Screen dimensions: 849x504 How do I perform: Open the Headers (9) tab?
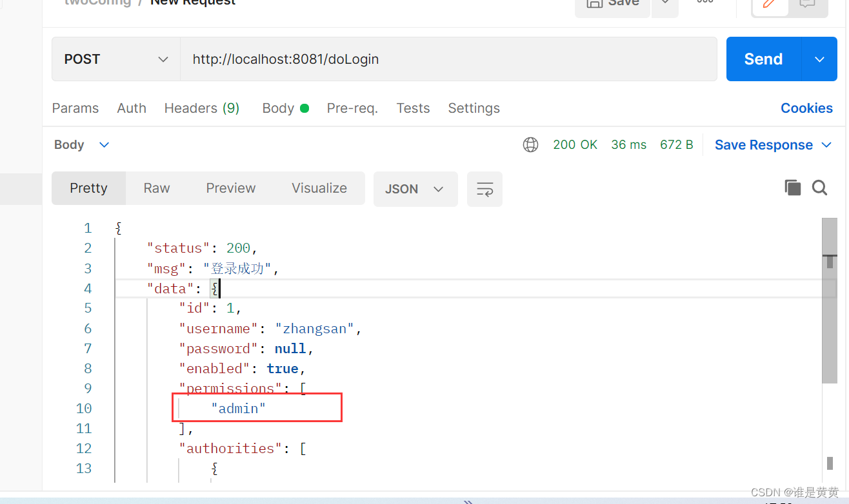point(202,108)
